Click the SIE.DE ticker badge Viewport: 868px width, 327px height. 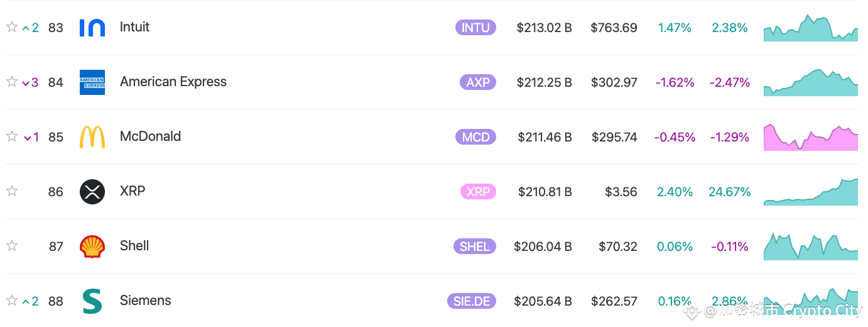click(x=472, y=301)
